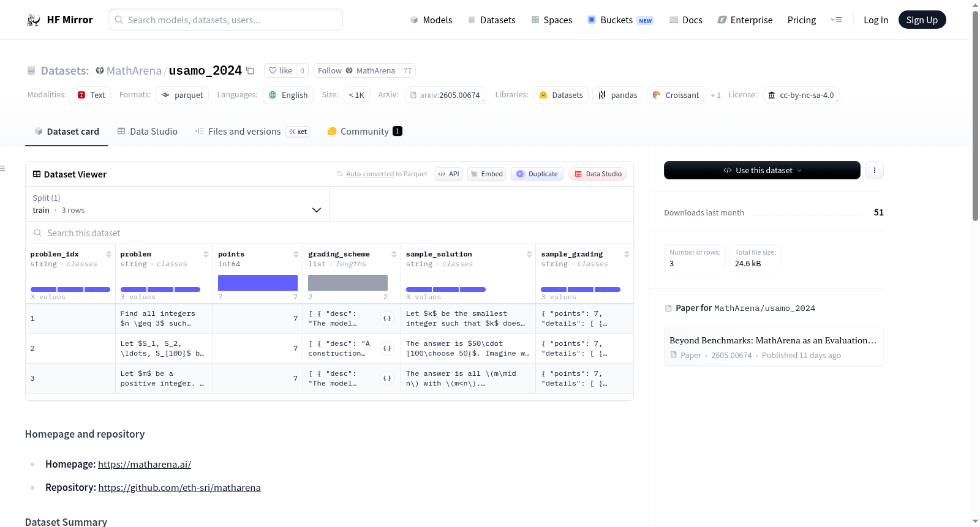Switch to the Dataset card tab
980x527 pixels.
(x=66, y=132)
